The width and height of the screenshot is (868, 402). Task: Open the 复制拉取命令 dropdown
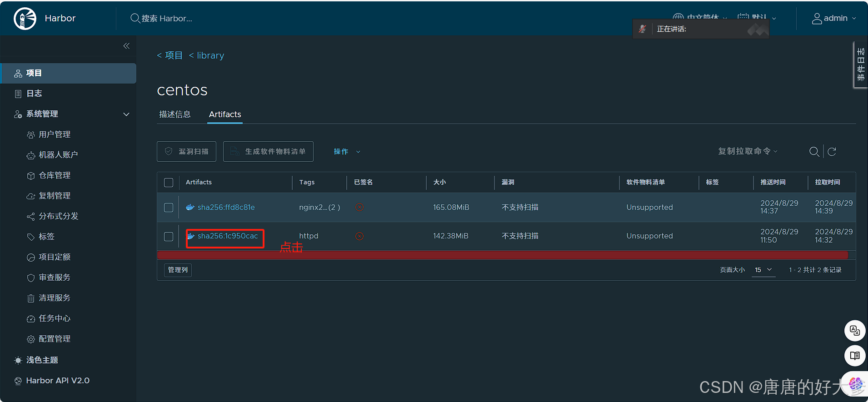748,151
